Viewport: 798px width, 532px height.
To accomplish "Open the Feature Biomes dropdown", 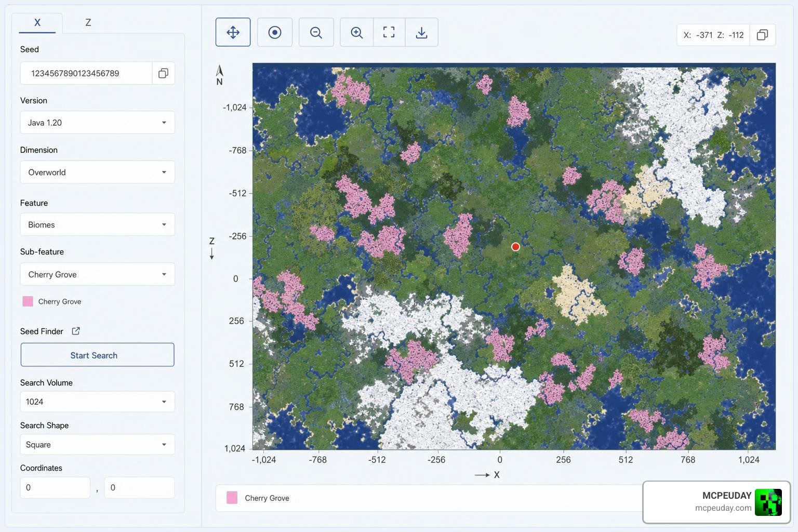I will (98, 224).
